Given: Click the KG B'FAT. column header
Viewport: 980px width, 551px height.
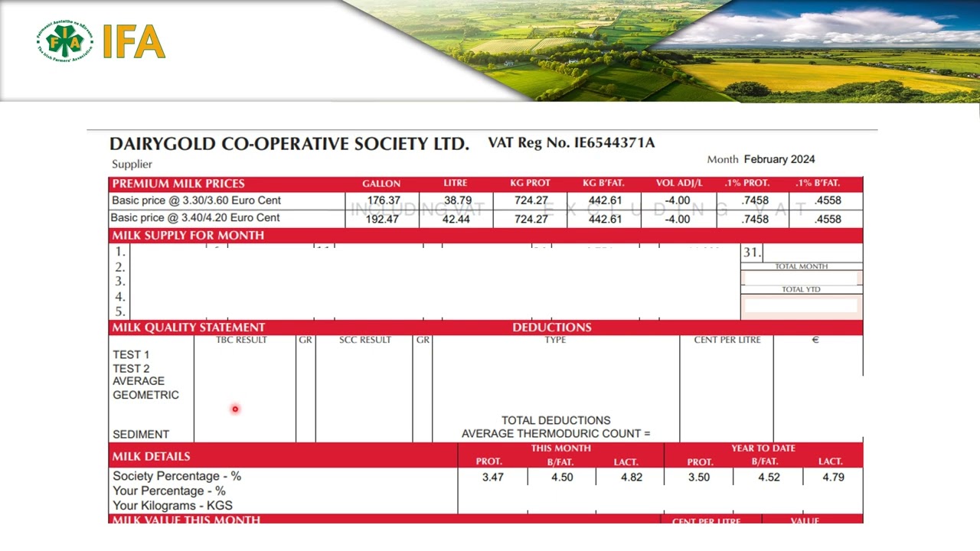Looking at the screenshot, I should pos(603,183).
